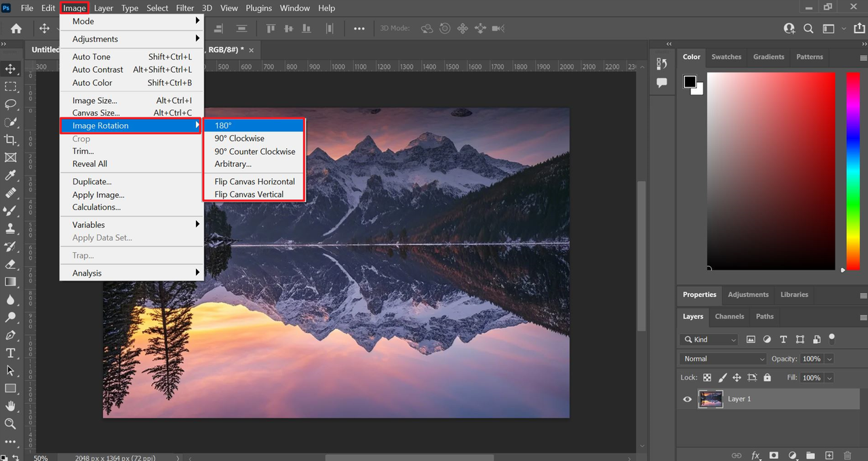The height and width of the screenshot is (461, 868).
Task: Open the layer Kind filter dropdown
Action: (709, 340)
